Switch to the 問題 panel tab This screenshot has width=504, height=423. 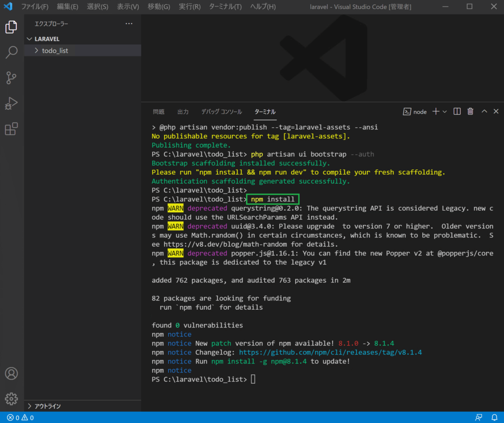tap(158, 112)
